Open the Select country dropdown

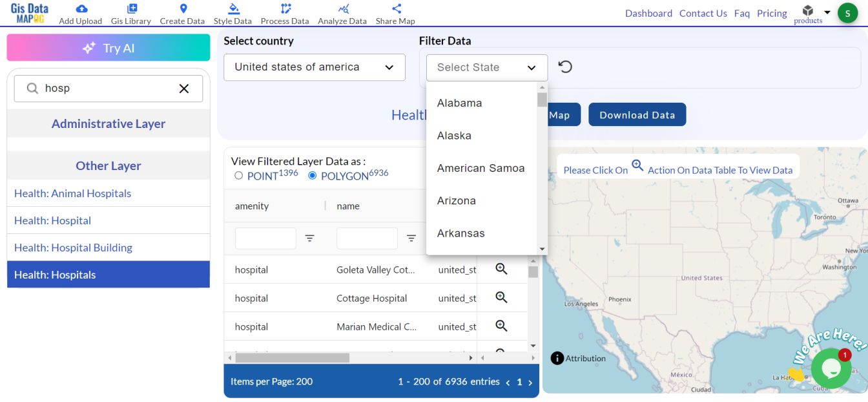pos(314,67)
